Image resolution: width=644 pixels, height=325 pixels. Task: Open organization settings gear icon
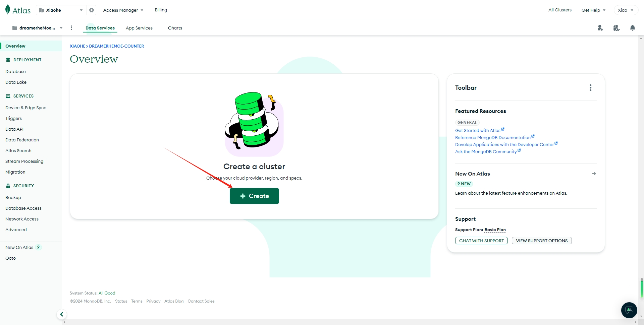click(92, 10)
